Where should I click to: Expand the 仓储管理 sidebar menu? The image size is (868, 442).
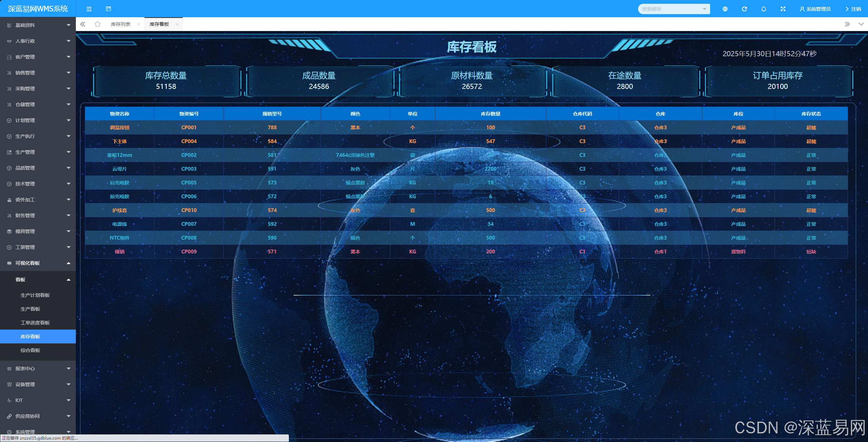38,104
